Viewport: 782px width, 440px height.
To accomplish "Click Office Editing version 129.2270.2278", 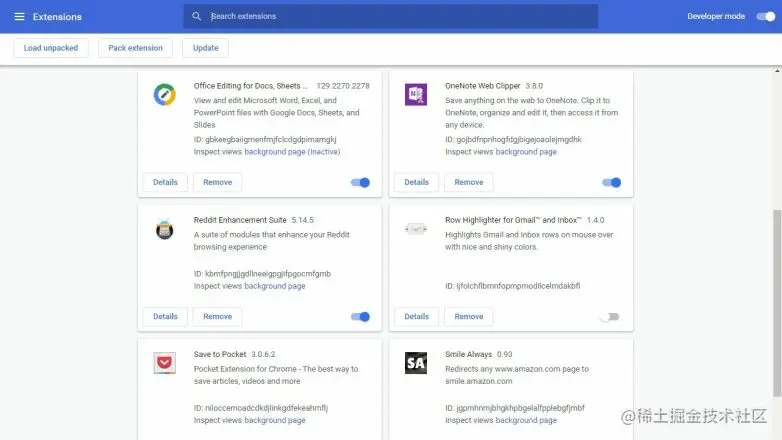I will (343, 86).
